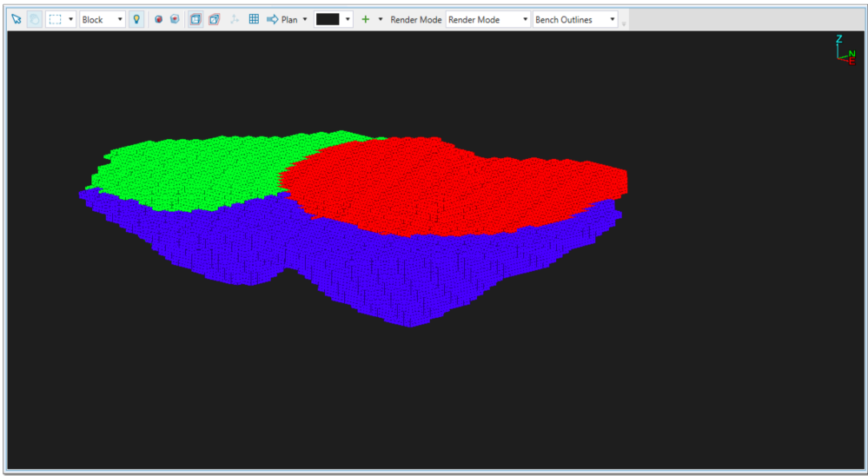Open the Plan view dropdown arrow
This screenshot has width=868, height=476.
[x=305, y=19]
